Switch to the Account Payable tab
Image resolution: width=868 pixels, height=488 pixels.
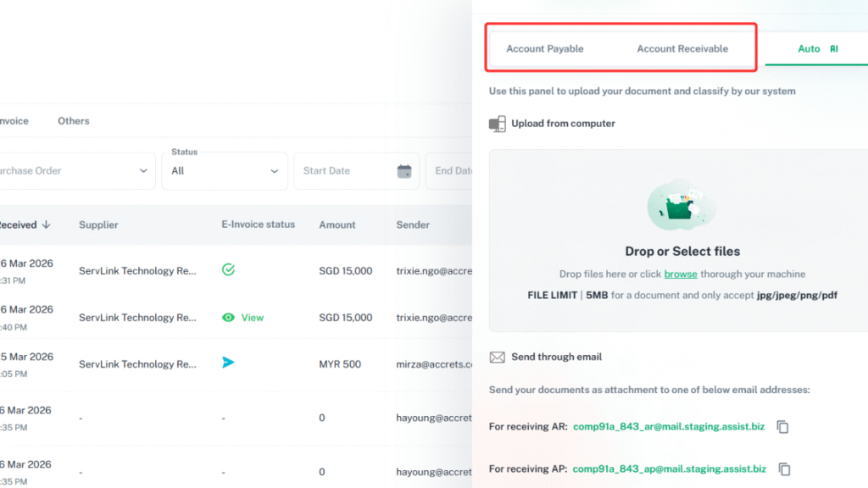coord(544,48)
